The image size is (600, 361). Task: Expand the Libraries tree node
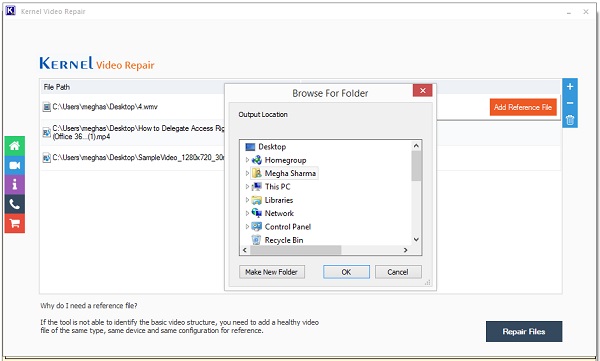pyautogui.click(x=247, y=200)
